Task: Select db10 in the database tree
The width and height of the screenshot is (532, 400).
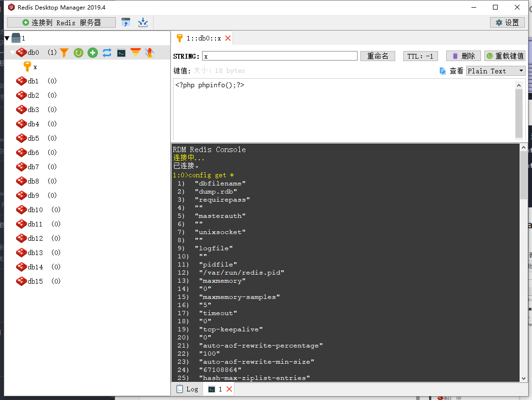Action: pos(35,210)
